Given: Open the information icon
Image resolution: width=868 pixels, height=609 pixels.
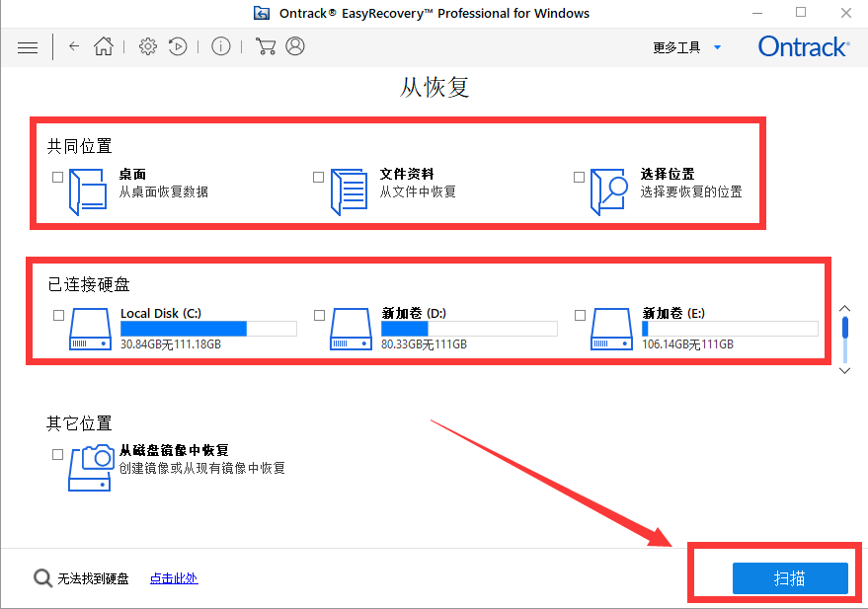Looking at the screenshot, I should click(x=221, y=46).
